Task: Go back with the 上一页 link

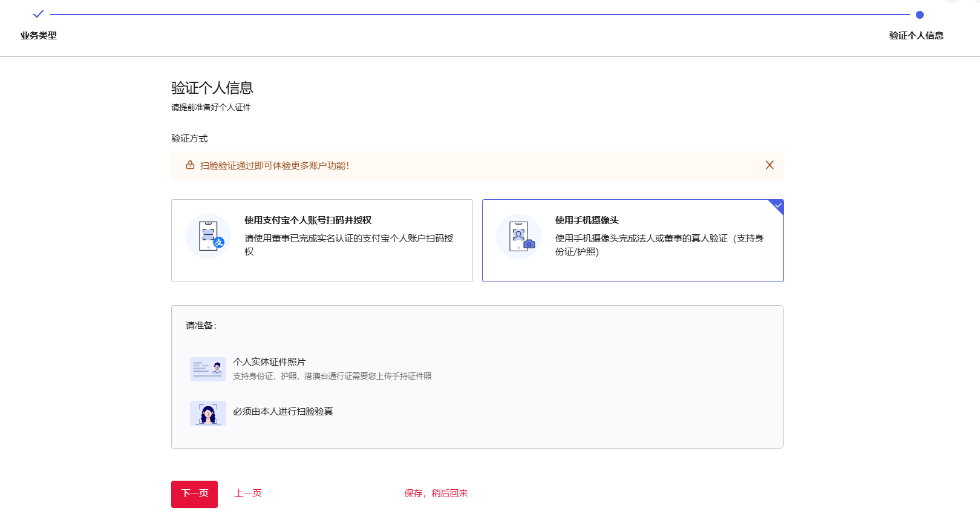Action: (x=248, y=493)
